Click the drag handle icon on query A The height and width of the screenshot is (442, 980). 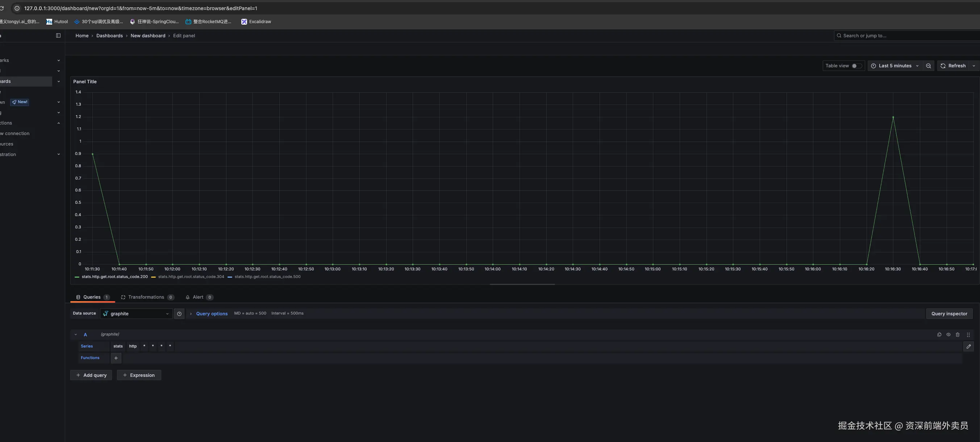968,335
